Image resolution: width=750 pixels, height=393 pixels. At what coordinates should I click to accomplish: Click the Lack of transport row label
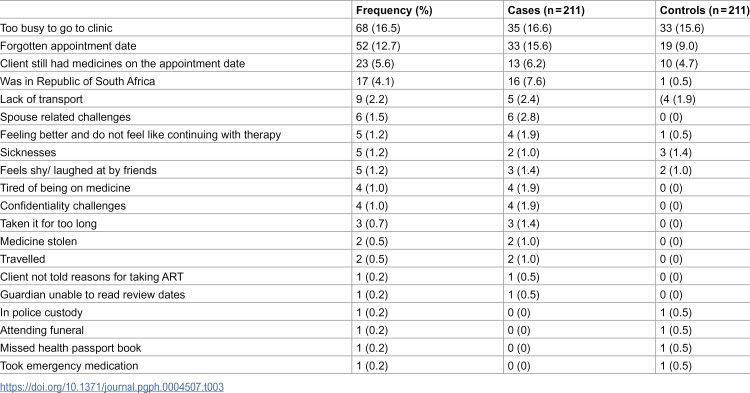42,99
